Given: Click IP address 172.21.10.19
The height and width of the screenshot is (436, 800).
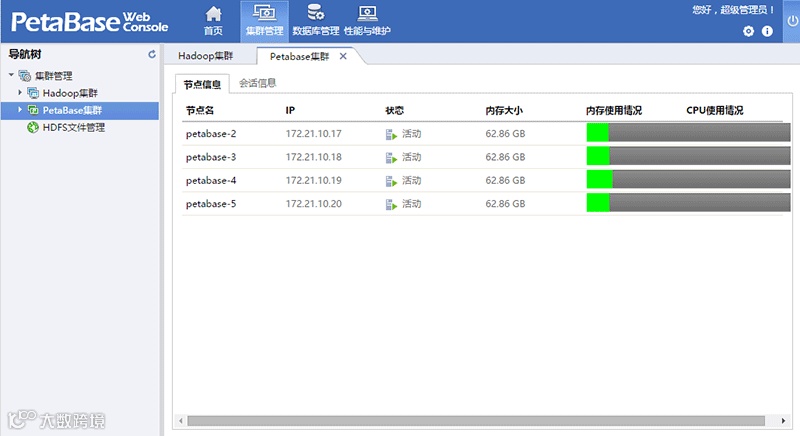Looking at the screenshot, I should coord(313,181).
